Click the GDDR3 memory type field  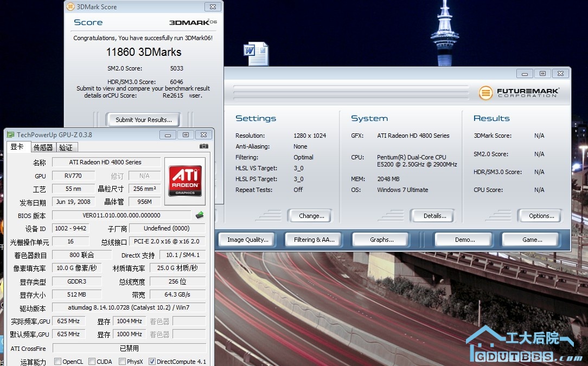click(76, 281)
